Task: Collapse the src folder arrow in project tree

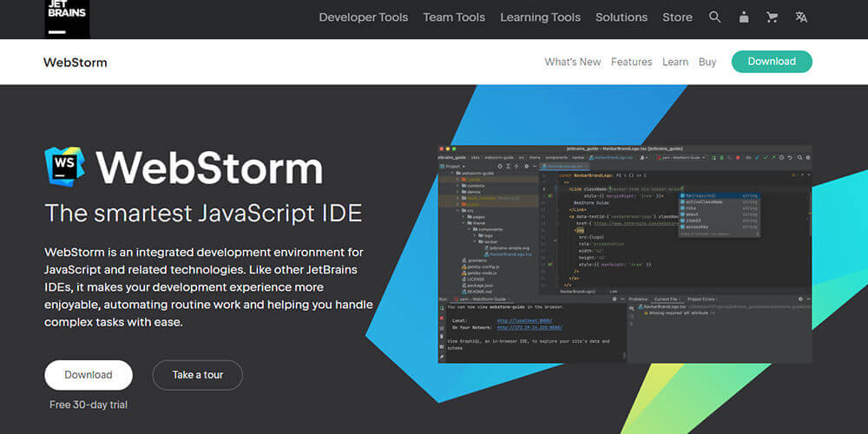Action: coord(457,210)
